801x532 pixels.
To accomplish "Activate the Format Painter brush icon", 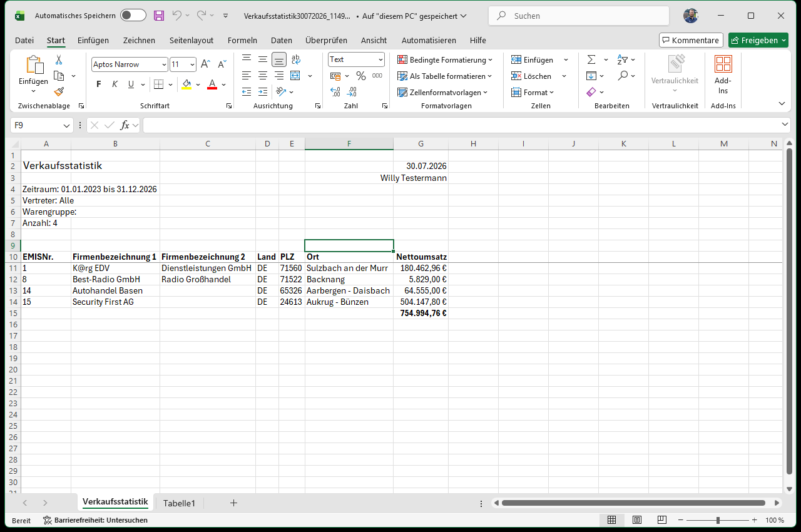I will [59, 91].
